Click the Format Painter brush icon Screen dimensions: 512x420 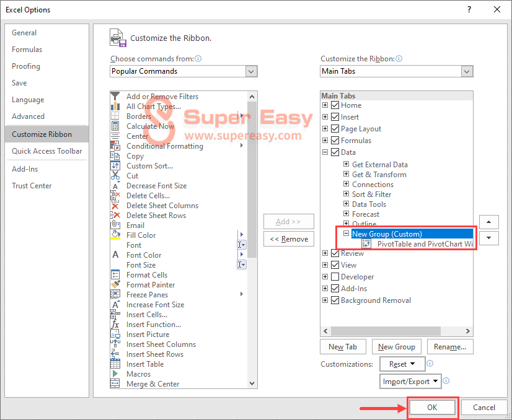115,284
